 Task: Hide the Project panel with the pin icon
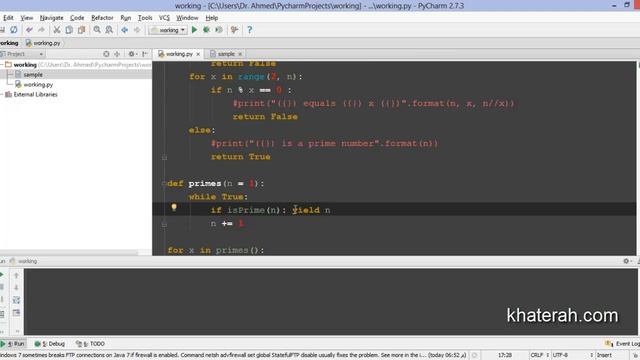[x=144, y=54]
